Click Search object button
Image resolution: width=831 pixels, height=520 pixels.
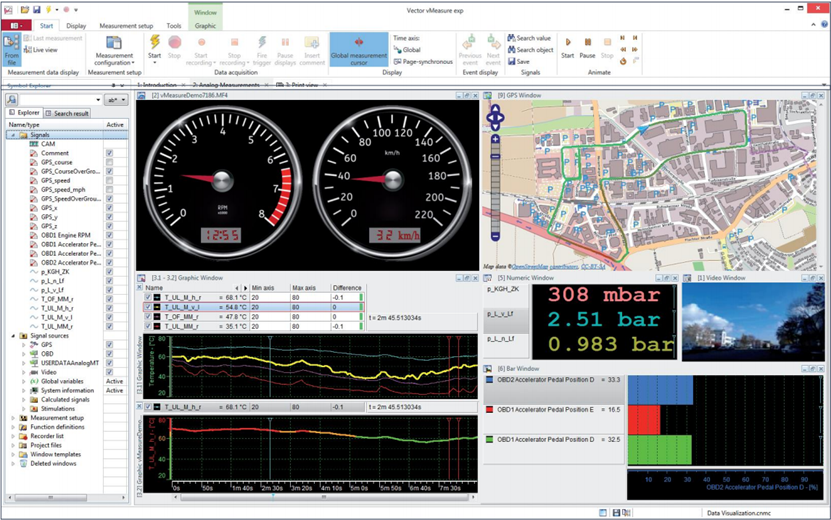click(531, 50)
